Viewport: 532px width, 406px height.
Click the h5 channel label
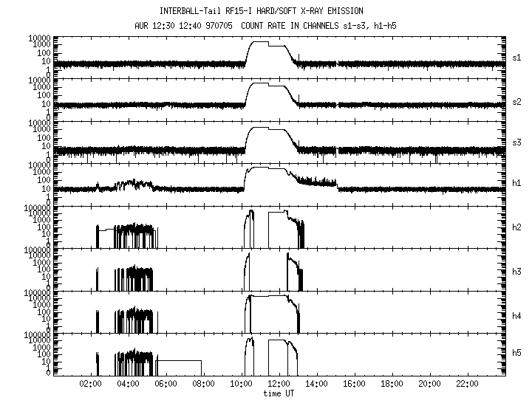click(x=516, y=353)
